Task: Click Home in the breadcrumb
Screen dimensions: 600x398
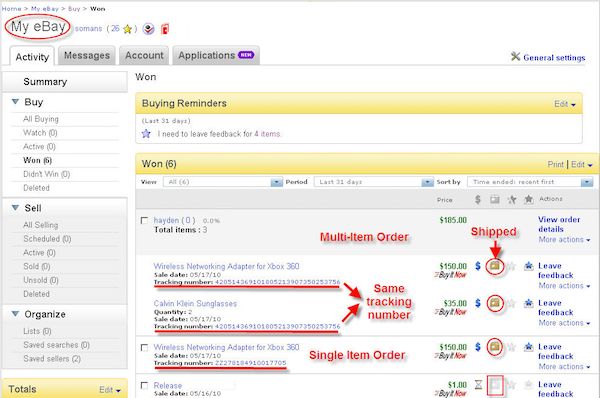Action: [11, 8]
